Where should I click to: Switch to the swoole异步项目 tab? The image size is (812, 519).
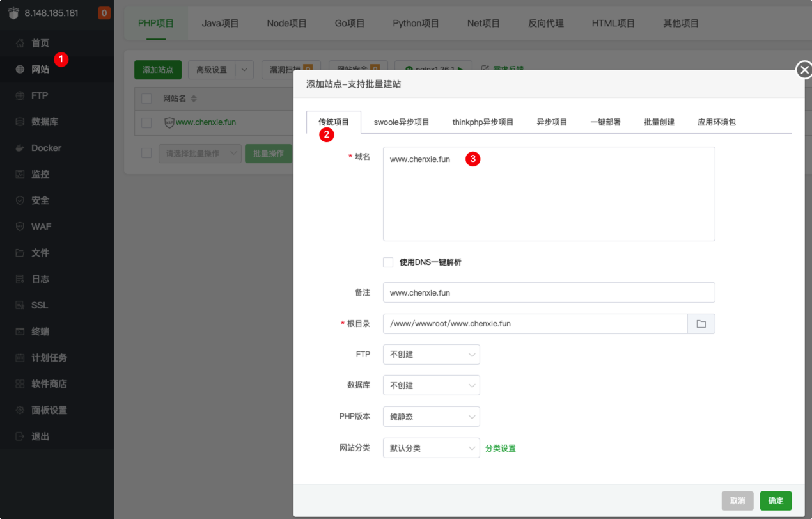[x=402, y=122]
